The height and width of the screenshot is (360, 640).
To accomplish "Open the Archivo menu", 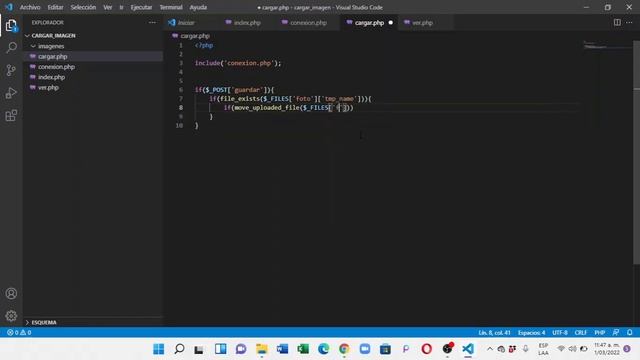I will (30, 7).
